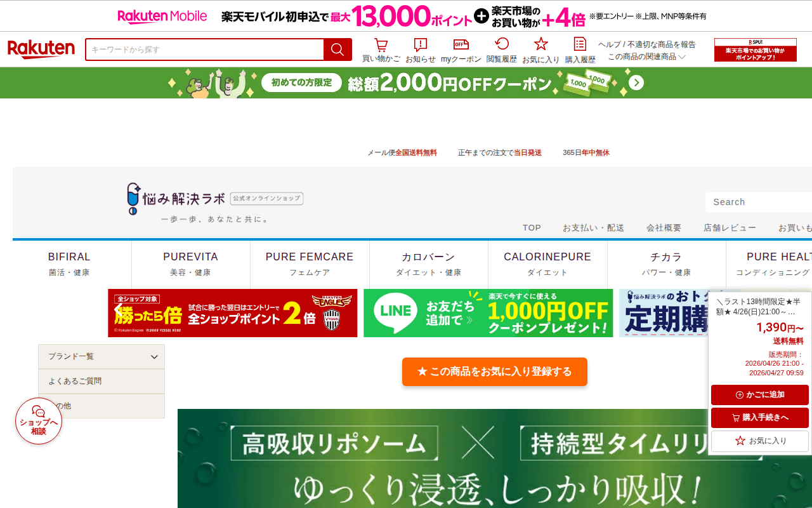
Task: Click the SPU point-up banner
Action: pyautogui.click(x=756, y=50)
